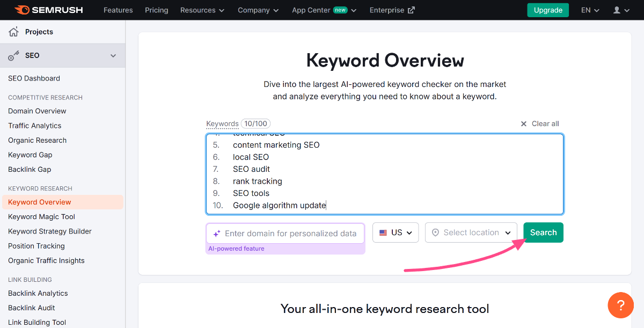The height and width of the screenshot is (328, 644).
Task: Click the Keywords label above the list
Action: click(x=222, y=123)
